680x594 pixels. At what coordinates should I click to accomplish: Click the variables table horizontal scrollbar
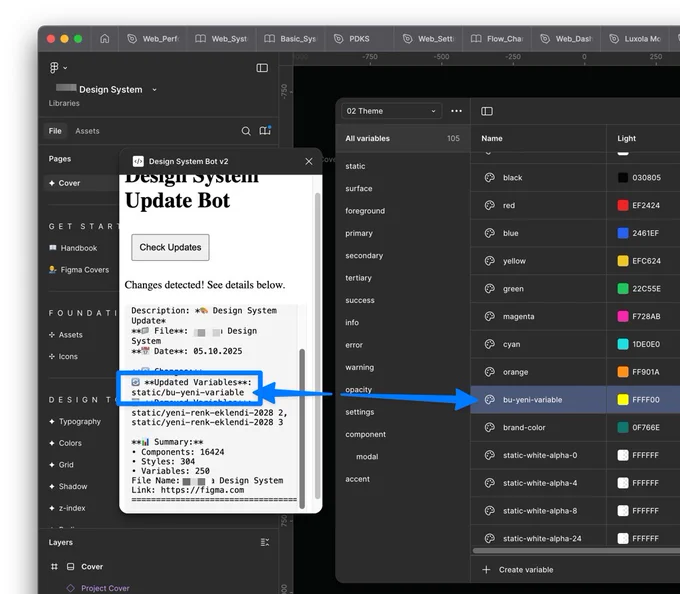pyautogui.click(x=576, y=551)
